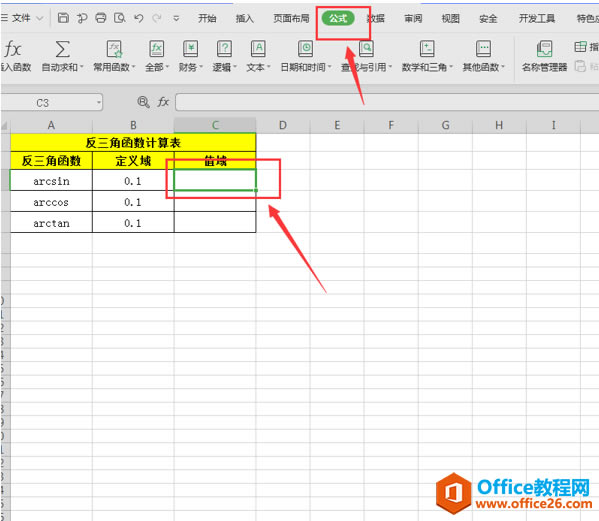
Task: Select column H header
Action: tap(499, 125)
